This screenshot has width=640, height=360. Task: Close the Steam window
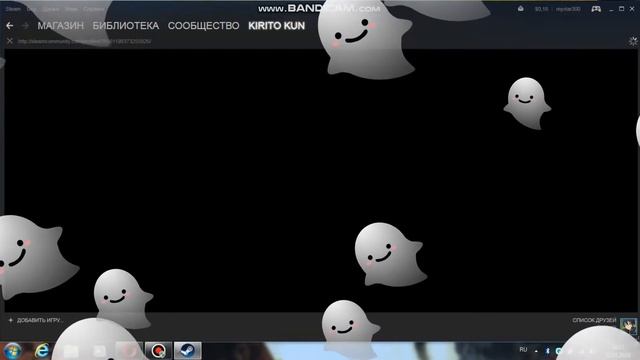pyautogui.click(x=631, y=9)
